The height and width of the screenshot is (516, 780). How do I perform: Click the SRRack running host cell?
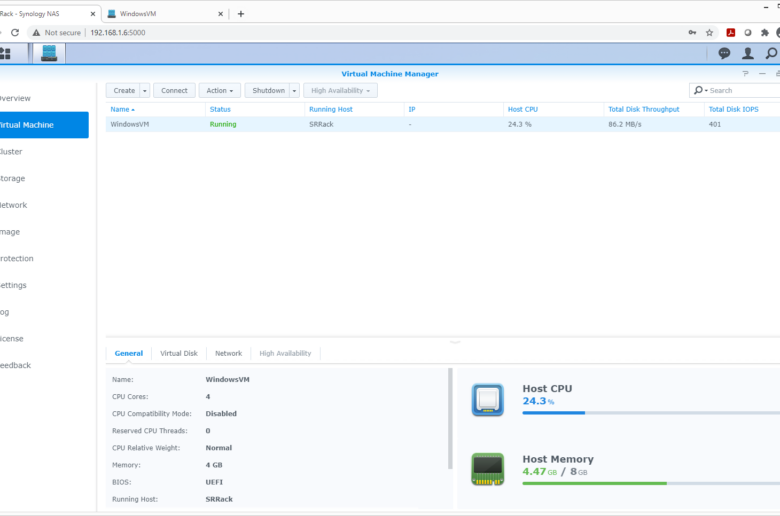coord(321,124)
